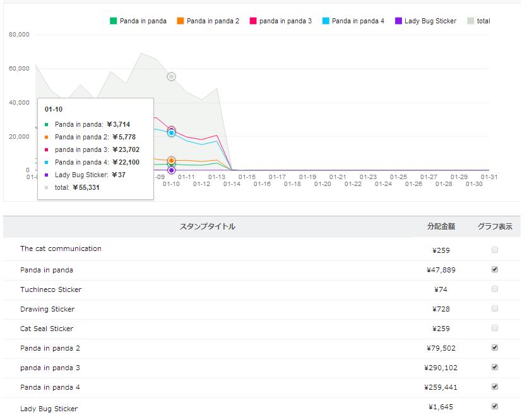This screenshot has height=420, width=527.
Task: Uncheck the Lady Bug Sticker graph checkbox
Action: click(x=494, y=406)
